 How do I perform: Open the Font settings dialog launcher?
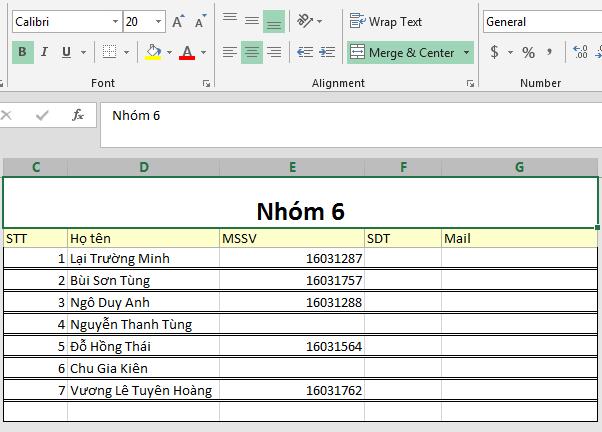[206, 83]
